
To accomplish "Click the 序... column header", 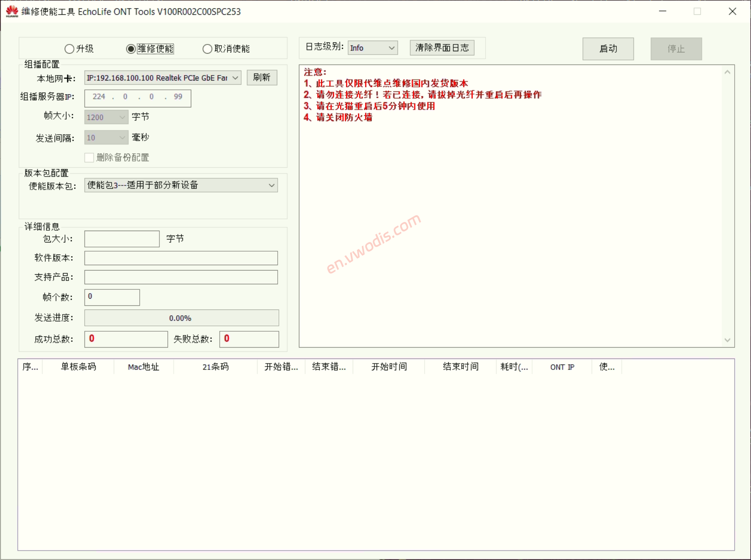I will pyautogui.click(x=30, y=367).
